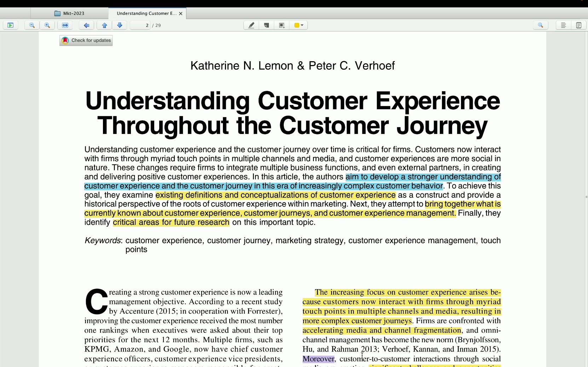Click highlight 'existing definitions and conceptualizations'
The height and width of the screenshot is (367, 588).
[x=275, y=195]
